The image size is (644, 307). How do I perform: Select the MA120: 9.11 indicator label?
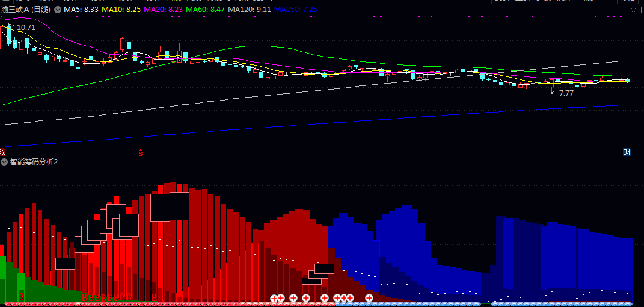point(250,10)
